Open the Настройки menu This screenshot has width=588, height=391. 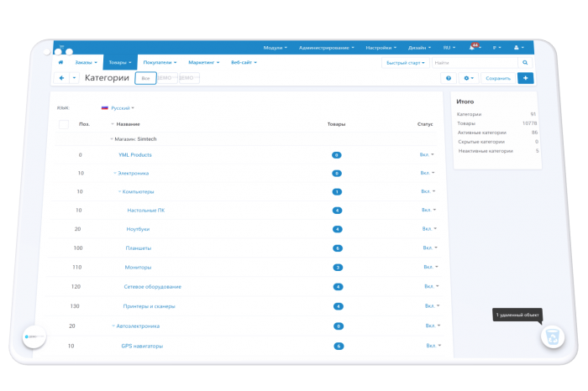381,48
